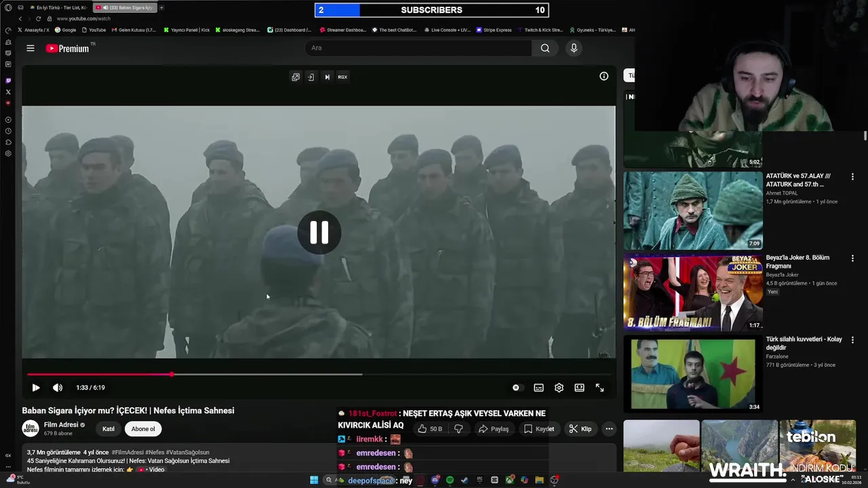Open the taskbar weather widget
Image resolution: width=868 pixels, height=488 pixels.
[19, 480]
